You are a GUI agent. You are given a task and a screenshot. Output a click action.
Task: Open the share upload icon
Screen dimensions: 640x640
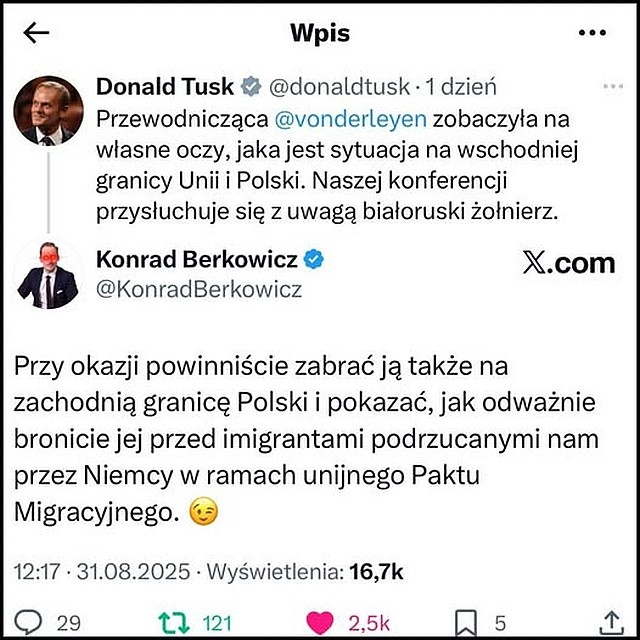(x=611, y=622)
